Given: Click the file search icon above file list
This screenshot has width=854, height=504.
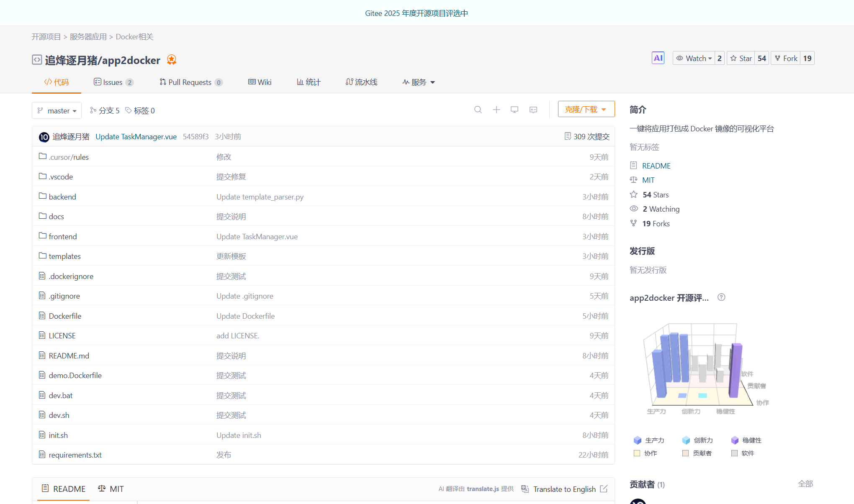Looking at the screenshot, I should tap(478, 110).
